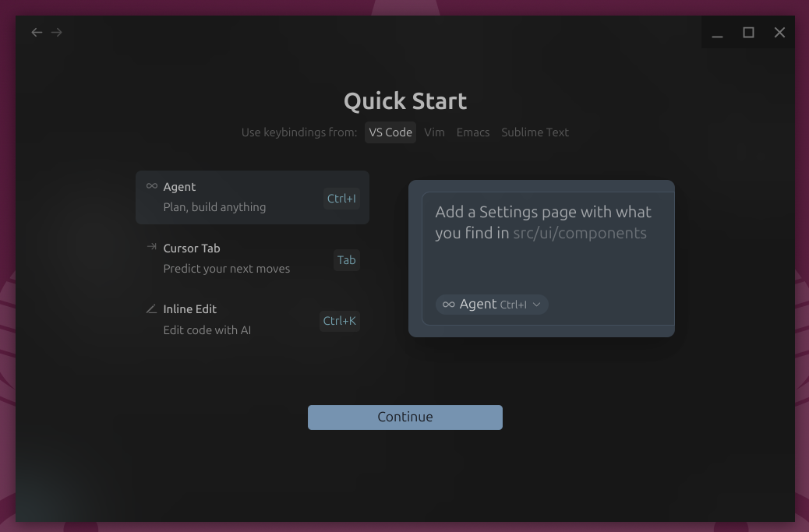Click the Tab shortcut badge

coord(347,260)
